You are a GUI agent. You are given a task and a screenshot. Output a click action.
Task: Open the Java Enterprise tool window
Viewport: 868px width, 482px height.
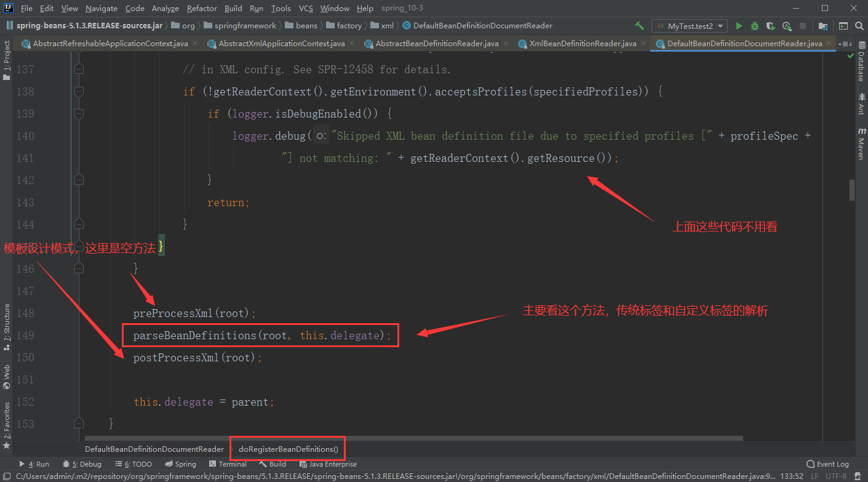point(327,464)
